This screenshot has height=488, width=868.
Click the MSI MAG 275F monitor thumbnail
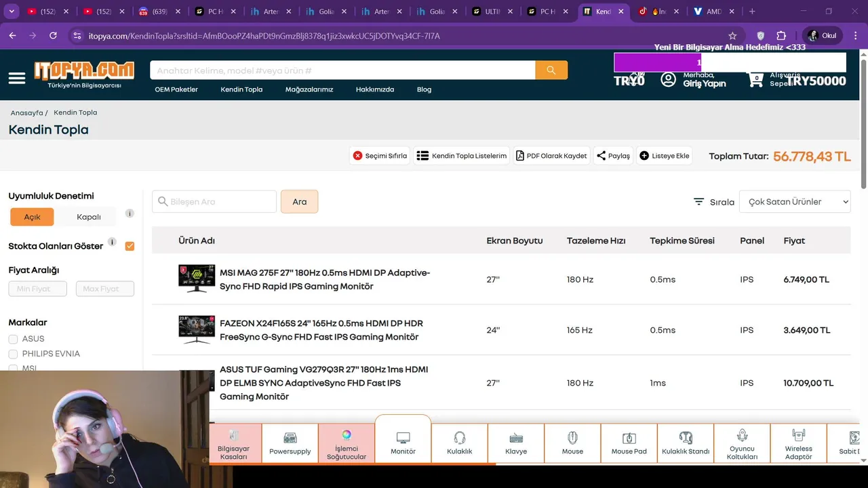click(197, 279)
